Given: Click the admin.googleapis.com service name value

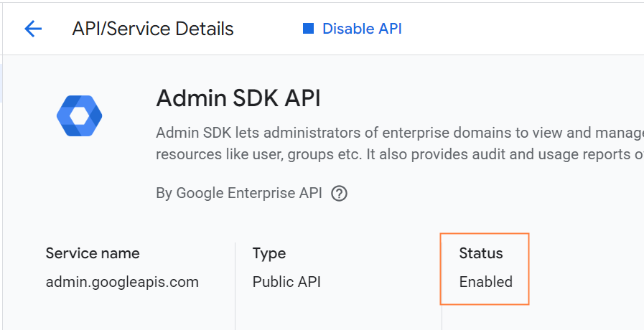Looking at the screenshot, I should (122, 282).
